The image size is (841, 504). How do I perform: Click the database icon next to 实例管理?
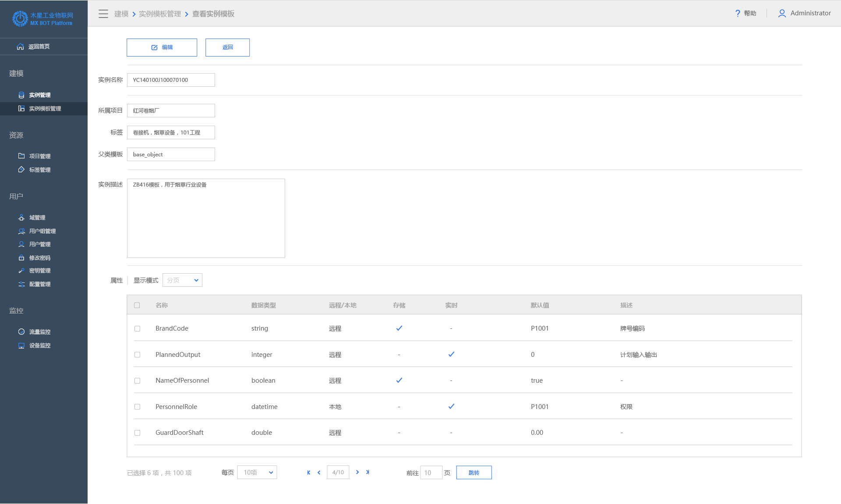point(21,95)
